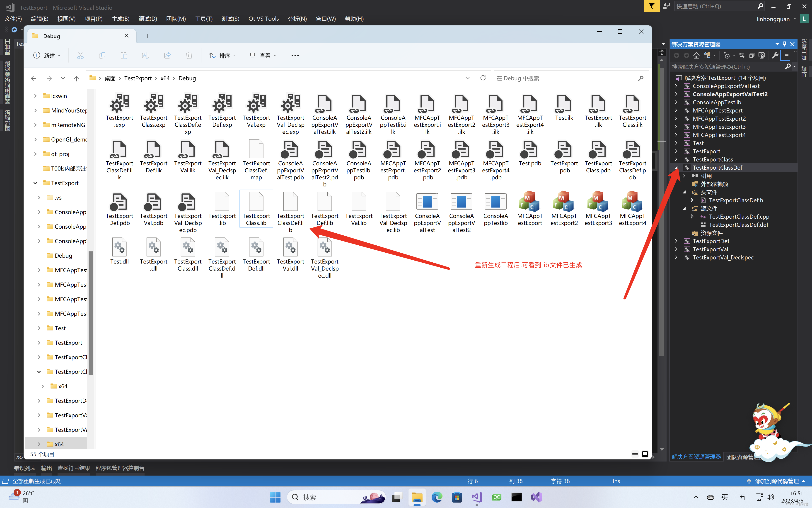
Task: Open recent locations dropdown next to Forward
Action: coord(63,78)
